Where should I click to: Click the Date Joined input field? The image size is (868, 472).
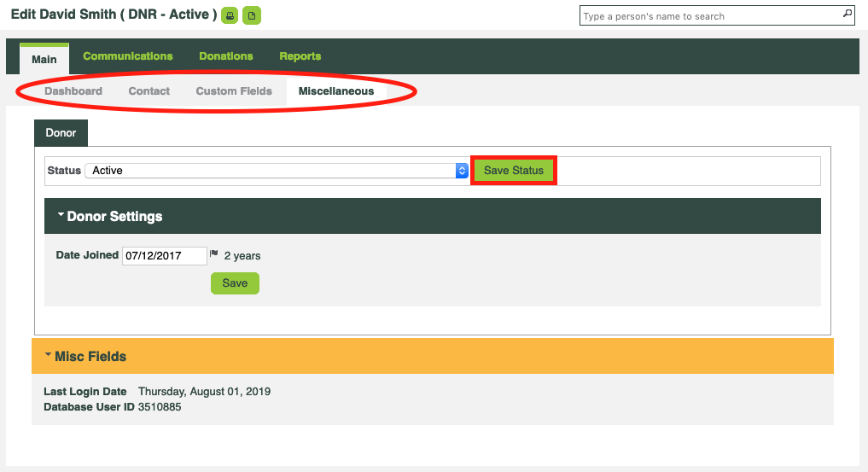(165, 256)
